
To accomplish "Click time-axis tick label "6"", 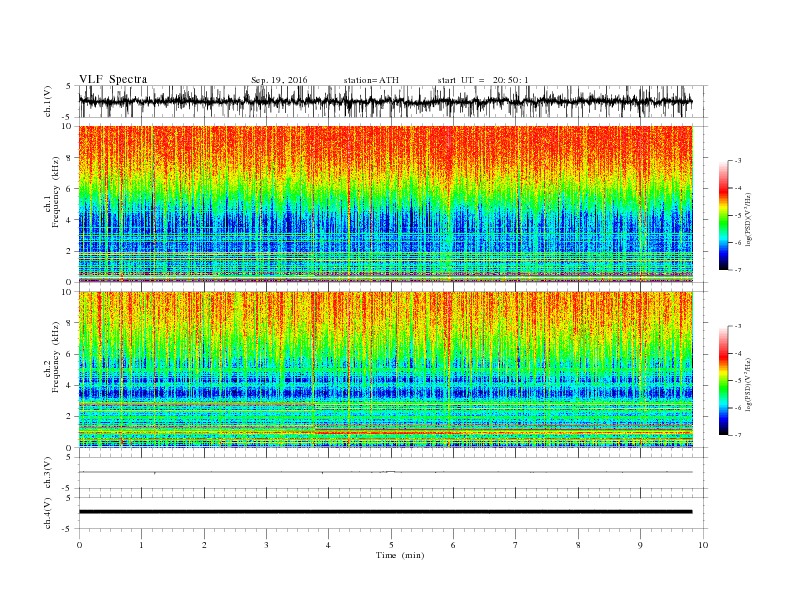I will [x=453, y=545].
